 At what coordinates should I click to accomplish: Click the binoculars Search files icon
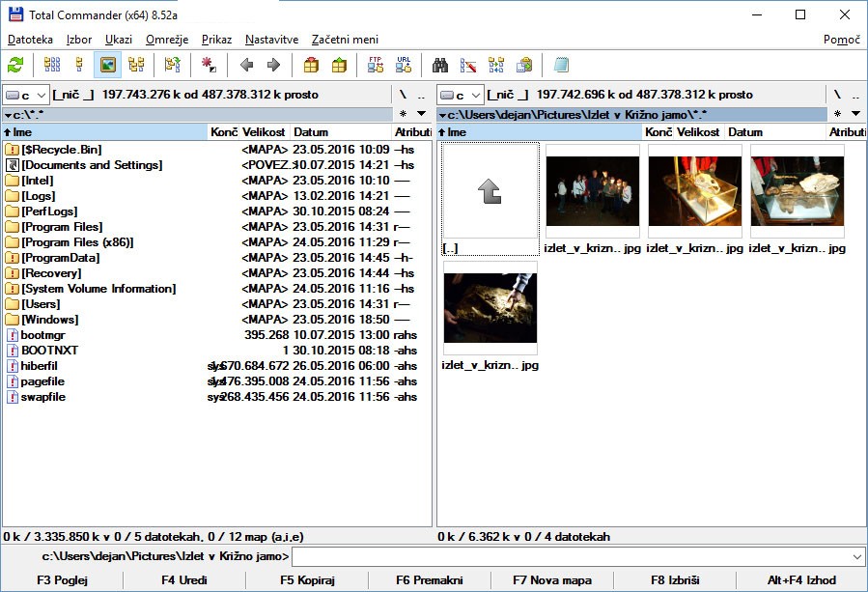pos(440,65)
